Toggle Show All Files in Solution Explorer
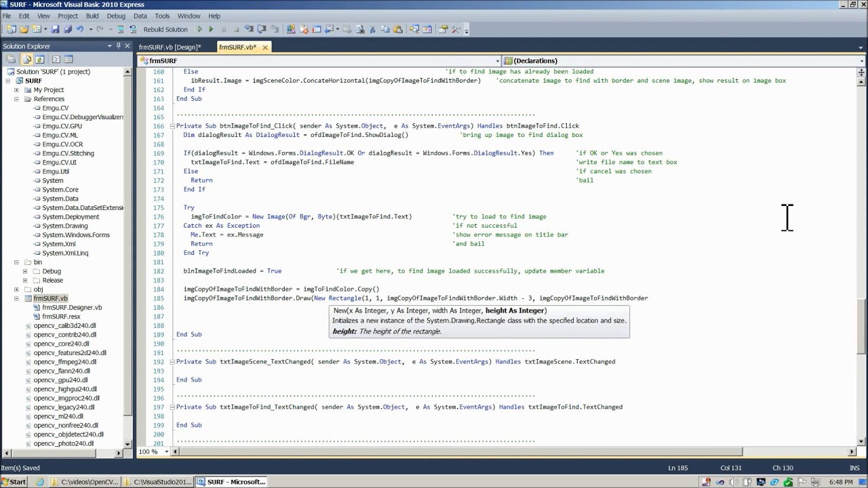Viewport: 868px width, 488px height. tap(28, 60)
